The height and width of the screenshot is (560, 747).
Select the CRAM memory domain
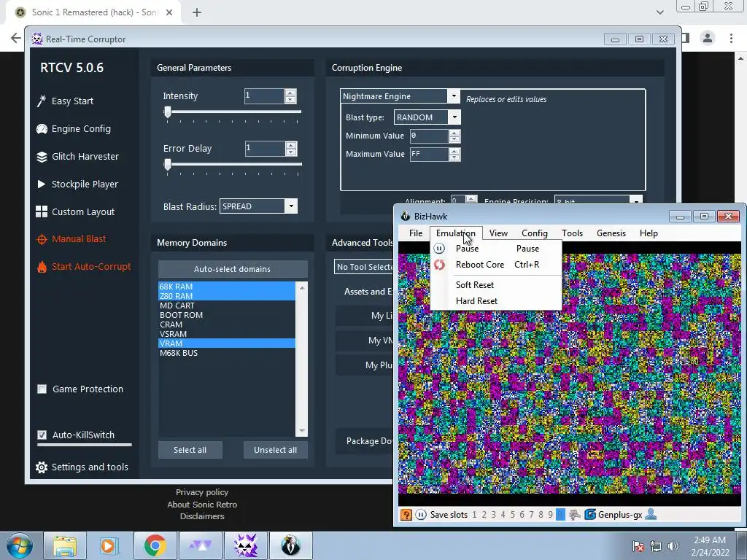(x=227, y=324)
